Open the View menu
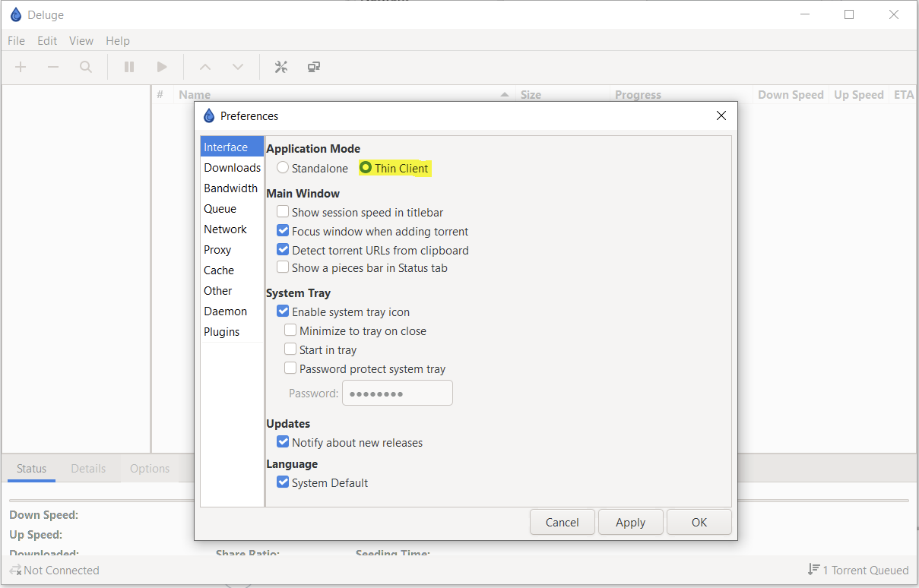 pos(81,41)
